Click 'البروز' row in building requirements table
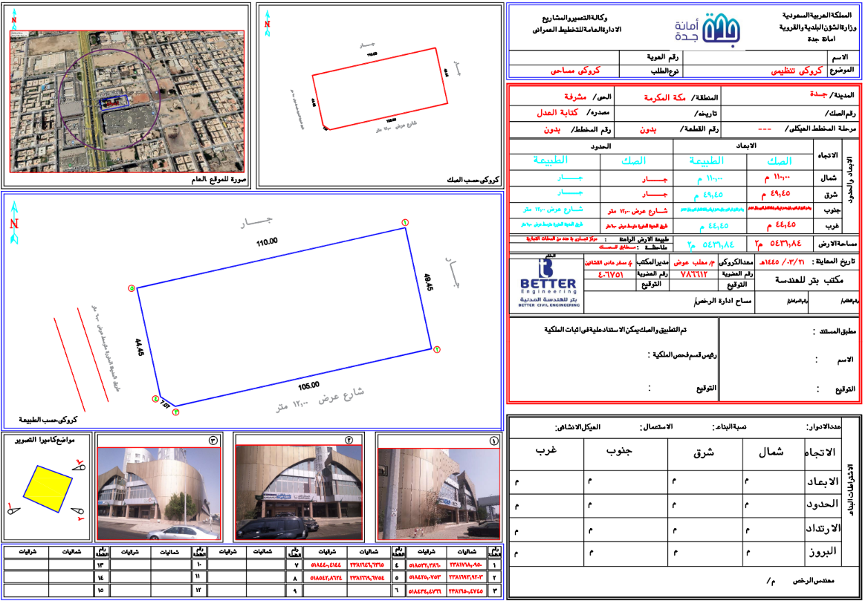 click(676, 553)
